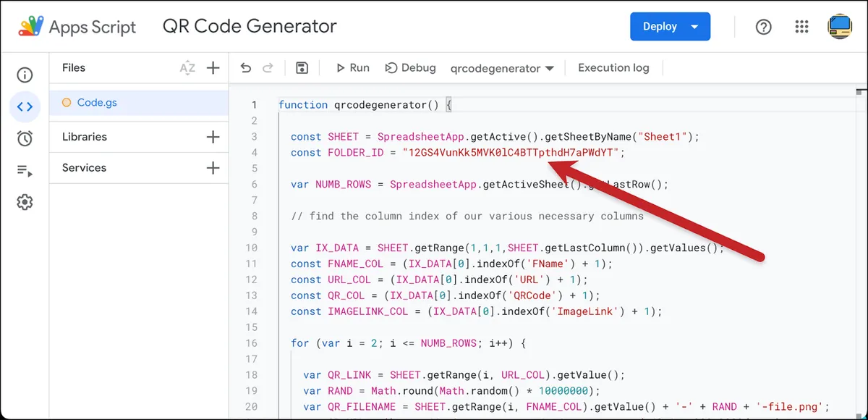This screenshot has width=868, height=420.
Task: Click the QR Code Generator project title
Action: [250, 27]
